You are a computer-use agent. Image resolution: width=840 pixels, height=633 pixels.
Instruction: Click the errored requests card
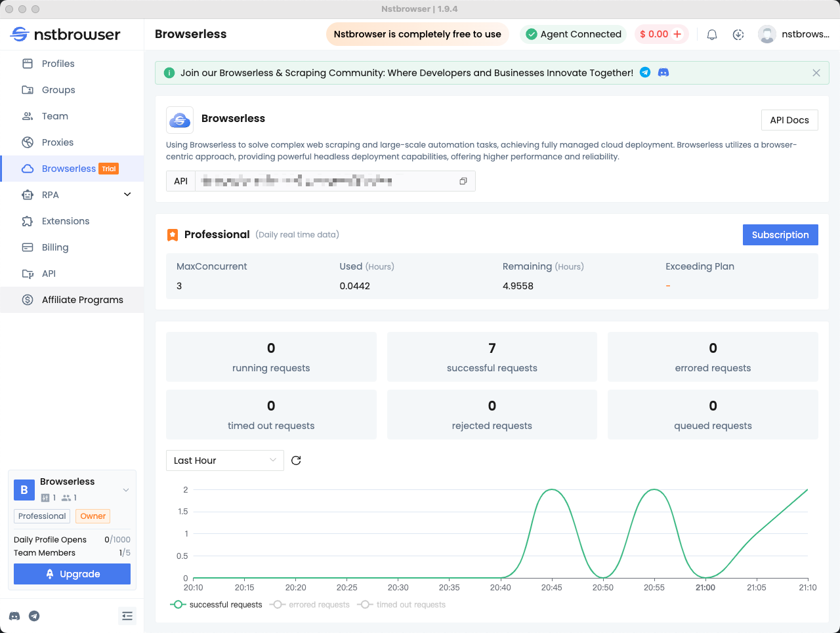point(713,357)
